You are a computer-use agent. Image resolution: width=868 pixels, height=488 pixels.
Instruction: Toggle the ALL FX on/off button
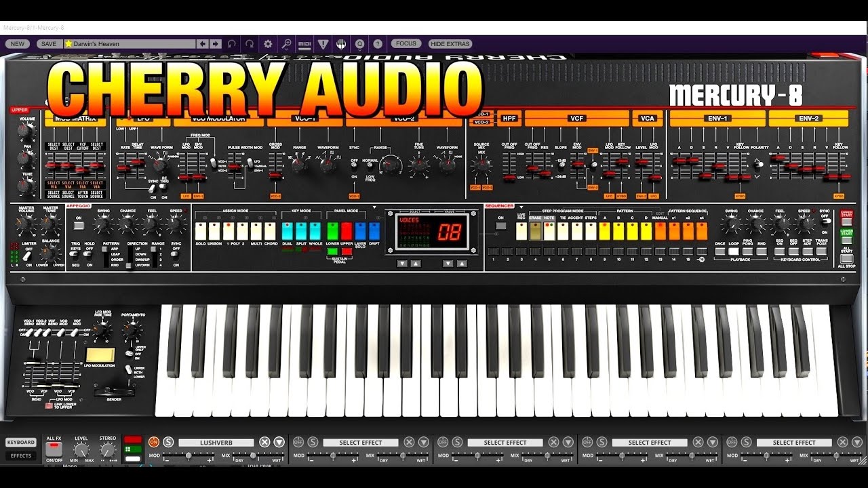point(54,449)
